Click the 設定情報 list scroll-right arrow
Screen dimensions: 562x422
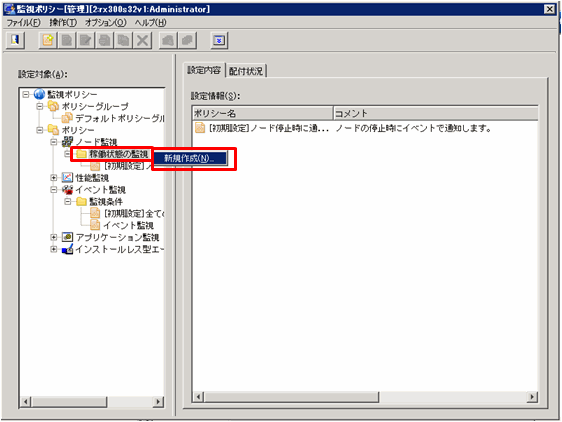[532, 397]
